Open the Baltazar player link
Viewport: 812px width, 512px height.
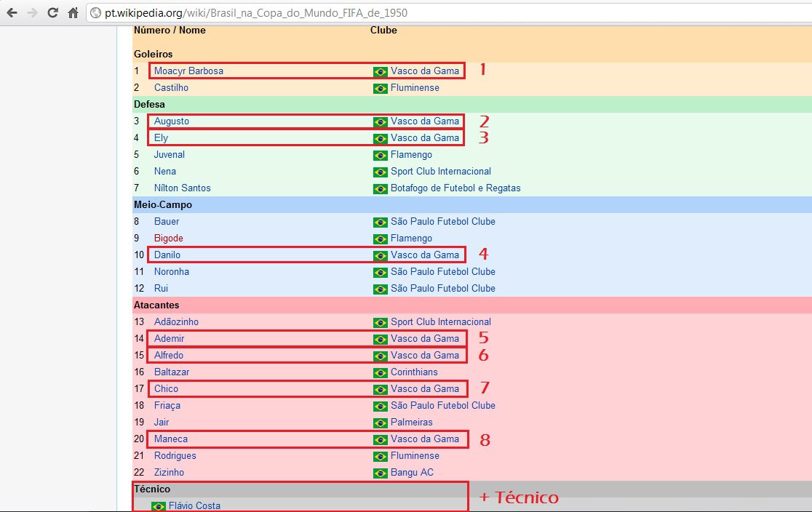pos(172,372)
